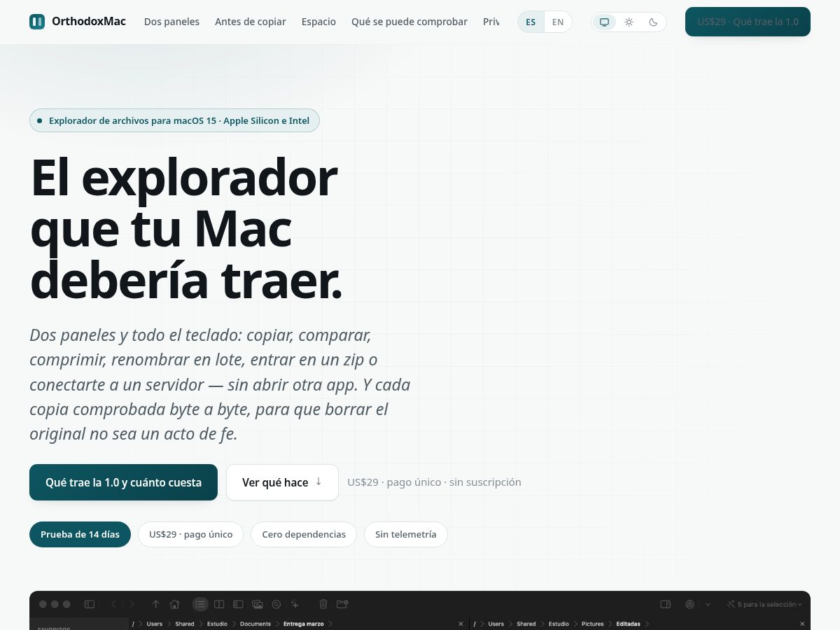Click 'Explorador de archivos para macOS 15' badge
This screenshot has width=840, height=630.
tap(174, 120)
